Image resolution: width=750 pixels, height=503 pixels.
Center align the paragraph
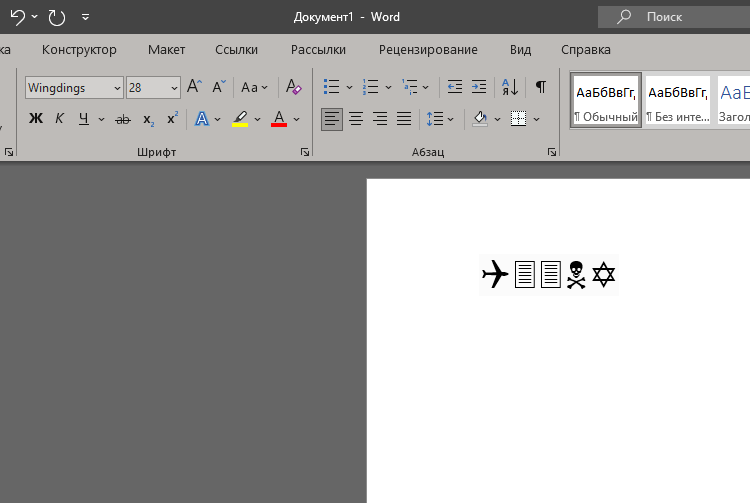(x=355, y=119)
